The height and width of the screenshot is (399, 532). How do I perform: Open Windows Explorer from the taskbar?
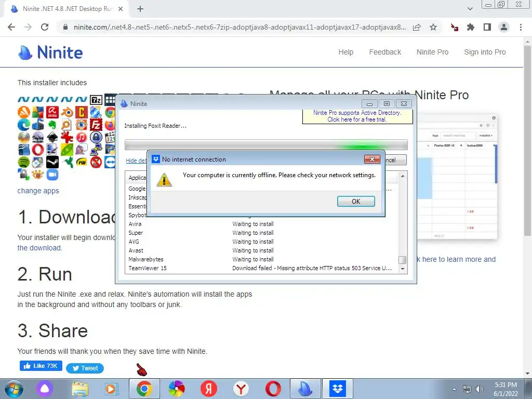(80, 389)
